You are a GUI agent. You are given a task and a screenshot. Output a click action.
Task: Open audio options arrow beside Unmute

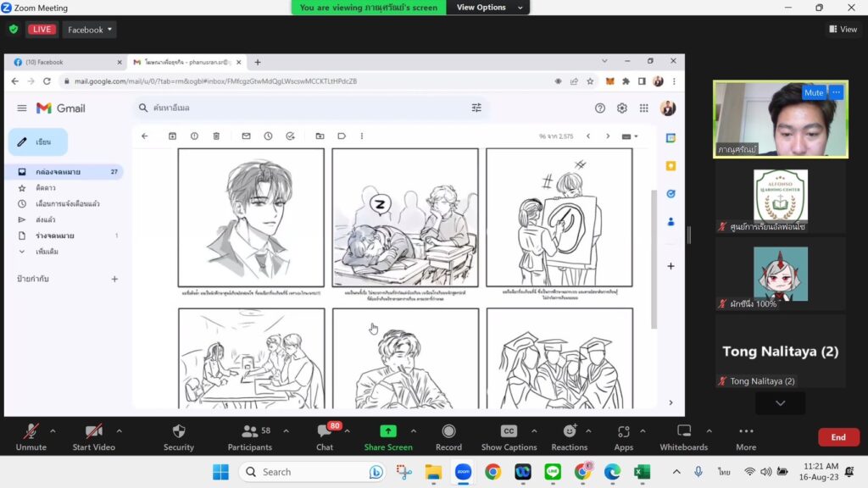(53, 430)
